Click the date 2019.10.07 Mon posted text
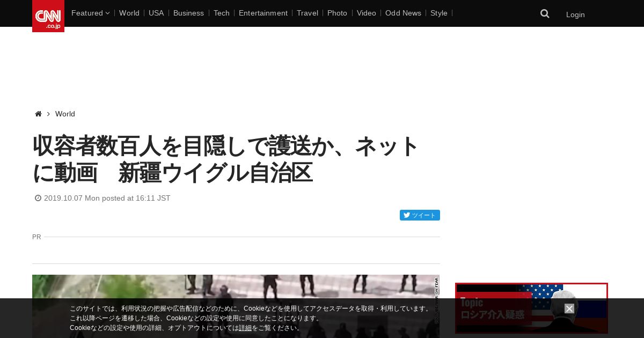 (x=107, y=198)
